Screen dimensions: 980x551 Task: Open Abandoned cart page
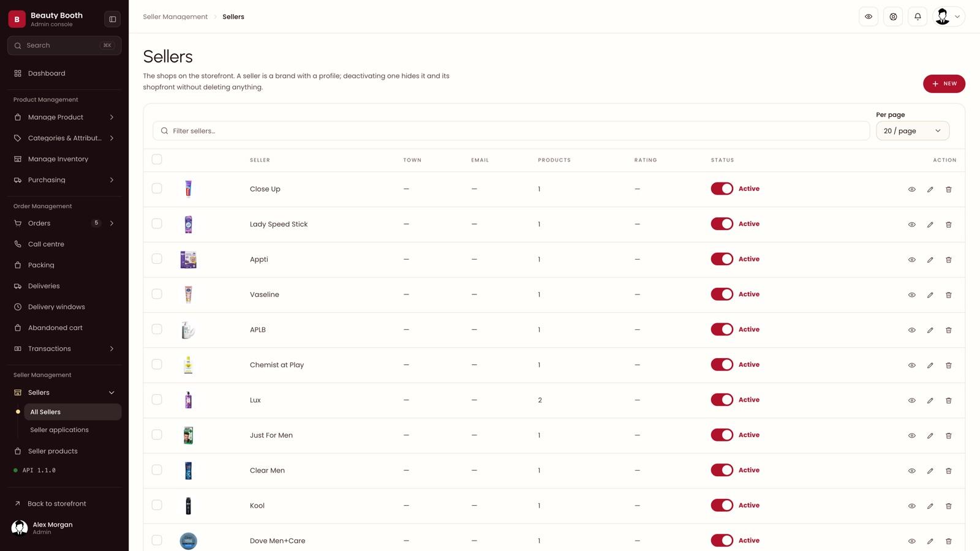click(64, 328)
